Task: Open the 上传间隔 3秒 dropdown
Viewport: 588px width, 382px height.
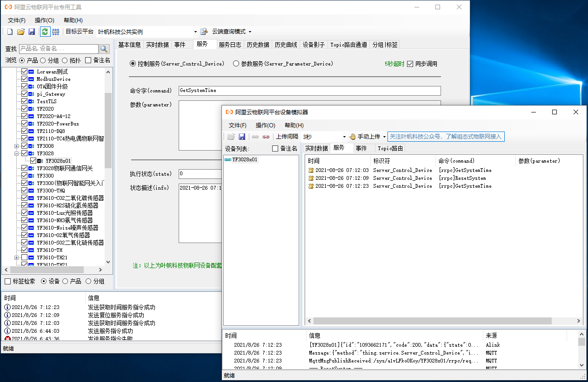Action: [x=344, y=137]
